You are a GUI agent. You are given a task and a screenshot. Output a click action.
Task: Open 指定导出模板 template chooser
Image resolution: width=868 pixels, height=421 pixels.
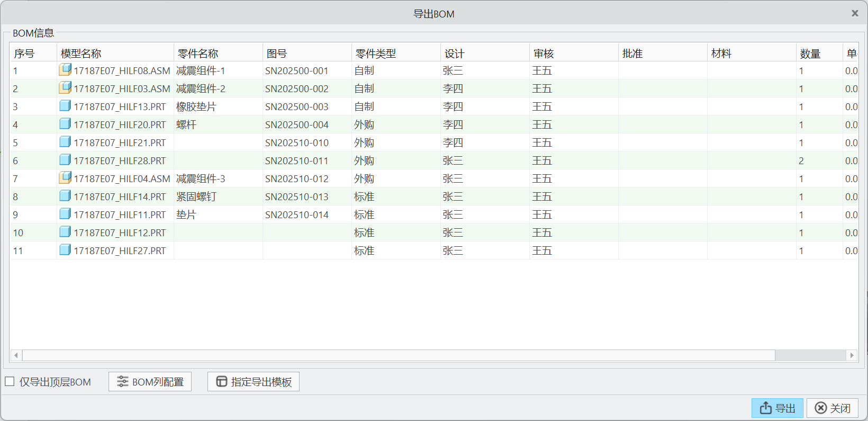tap(254, 382)
